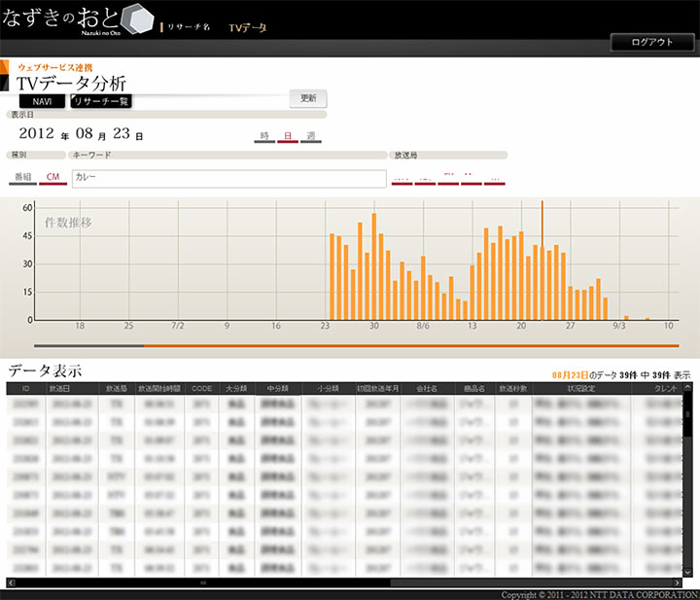Viewport: 700px width, 600px height.
Task: Click the orange range slider below the chart
Action: pyautogui.click(x=408, y=345)
